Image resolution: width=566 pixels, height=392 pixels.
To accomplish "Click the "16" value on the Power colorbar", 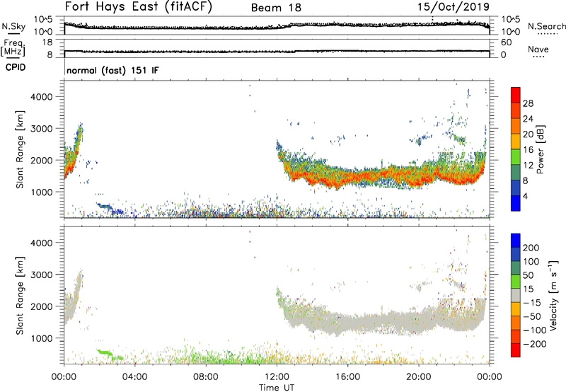I will 528,150.
